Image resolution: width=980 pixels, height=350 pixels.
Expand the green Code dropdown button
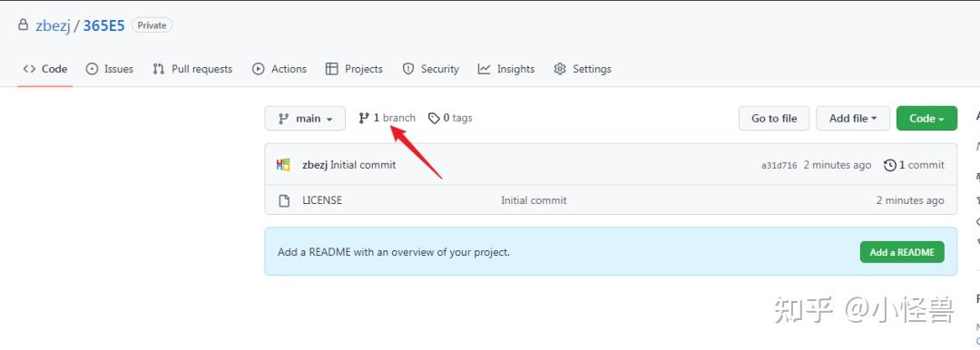tap(926, 118)
